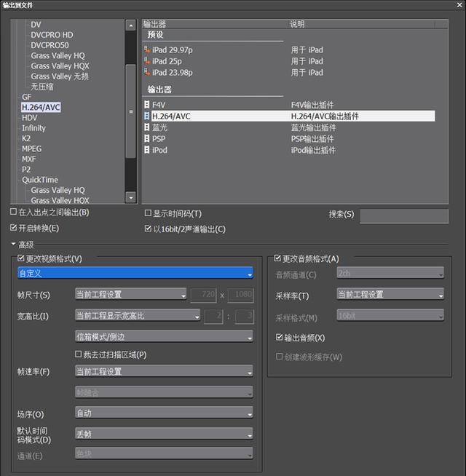Viewport: 466px width, 476px height.
Task: Open the 帧尺寸(S) dropdown
Action: pos(131,294)
